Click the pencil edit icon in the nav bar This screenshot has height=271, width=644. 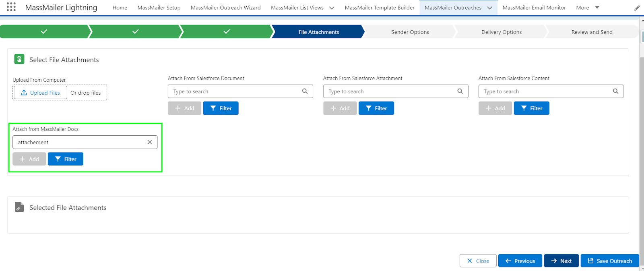pos(637,8)
